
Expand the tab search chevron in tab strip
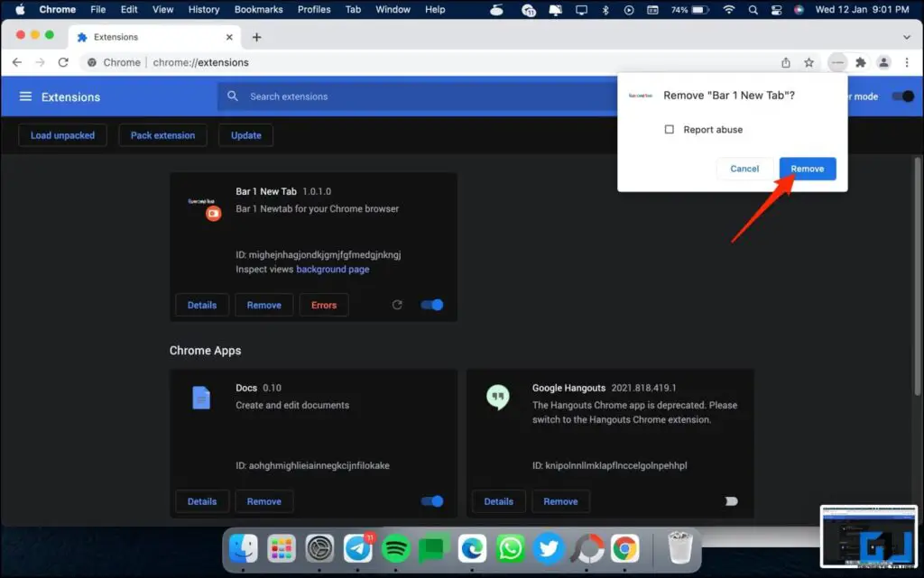[906, 37]
